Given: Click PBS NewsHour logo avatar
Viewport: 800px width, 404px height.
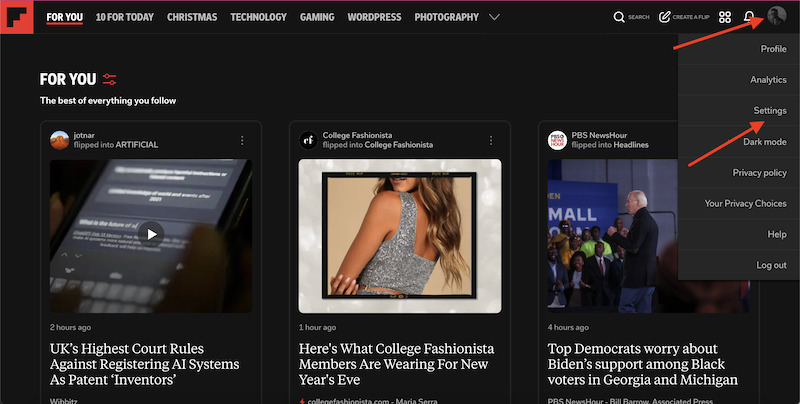Looking at the screenshot, I should click(x=557, y=140).
